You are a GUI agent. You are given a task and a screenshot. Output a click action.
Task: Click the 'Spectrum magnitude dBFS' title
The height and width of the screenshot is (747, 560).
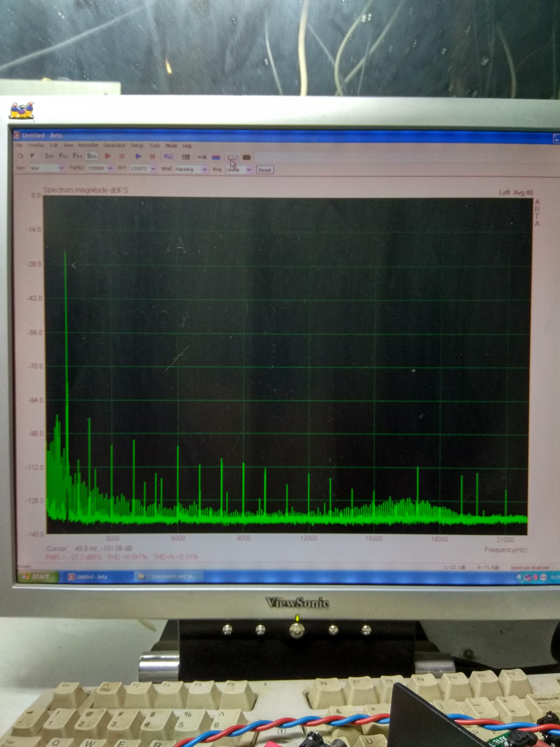coord(86,190)
